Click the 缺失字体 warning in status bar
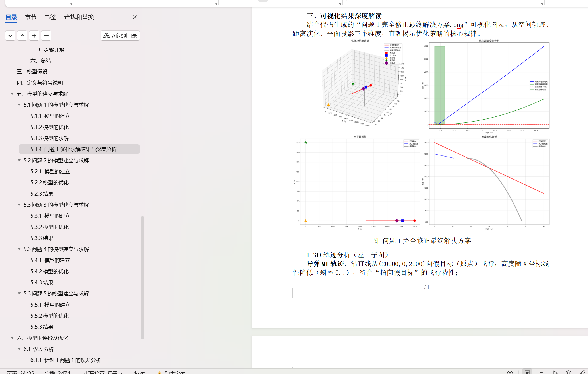This screenshot has width=588, height=374. point(171,372)
